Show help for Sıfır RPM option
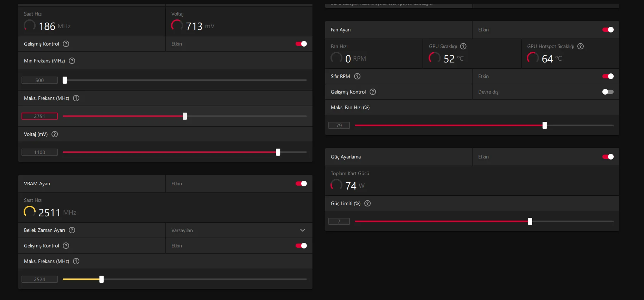Screen dimensions: 644x300 click(357, 76)
